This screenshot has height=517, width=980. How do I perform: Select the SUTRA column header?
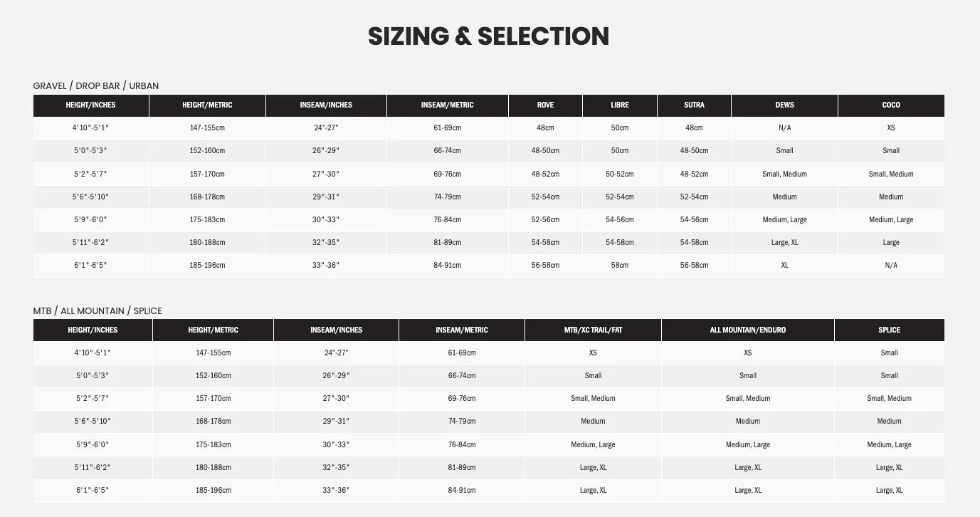[694, 105]
